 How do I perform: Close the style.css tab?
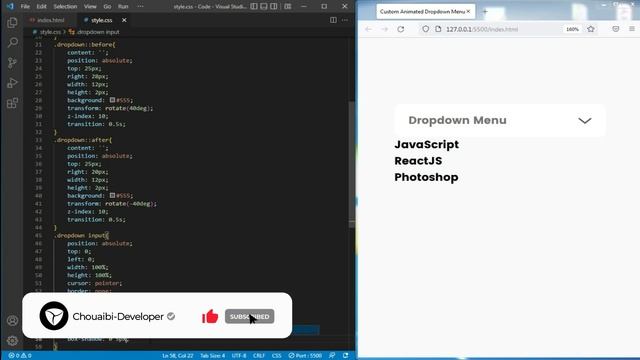[124, 20]
